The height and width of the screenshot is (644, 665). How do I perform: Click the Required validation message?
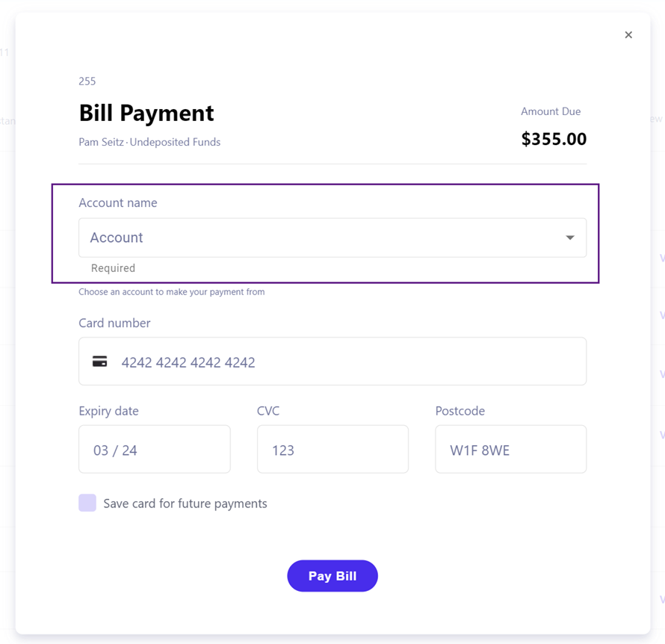(113, 267)
